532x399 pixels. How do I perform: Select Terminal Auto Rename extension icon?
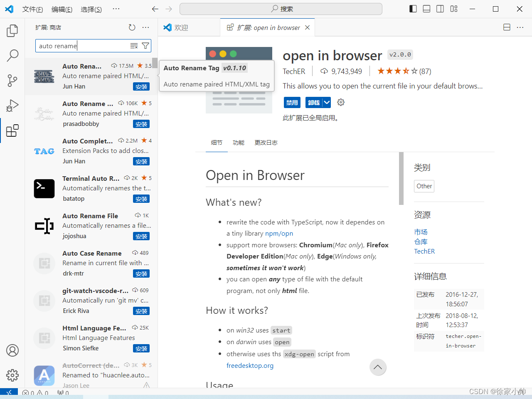[x=44, y=189]
